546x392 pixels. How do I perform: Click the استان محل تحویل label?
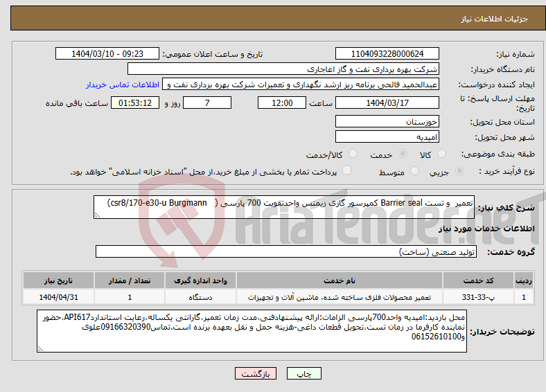click(x=502, y=122)
